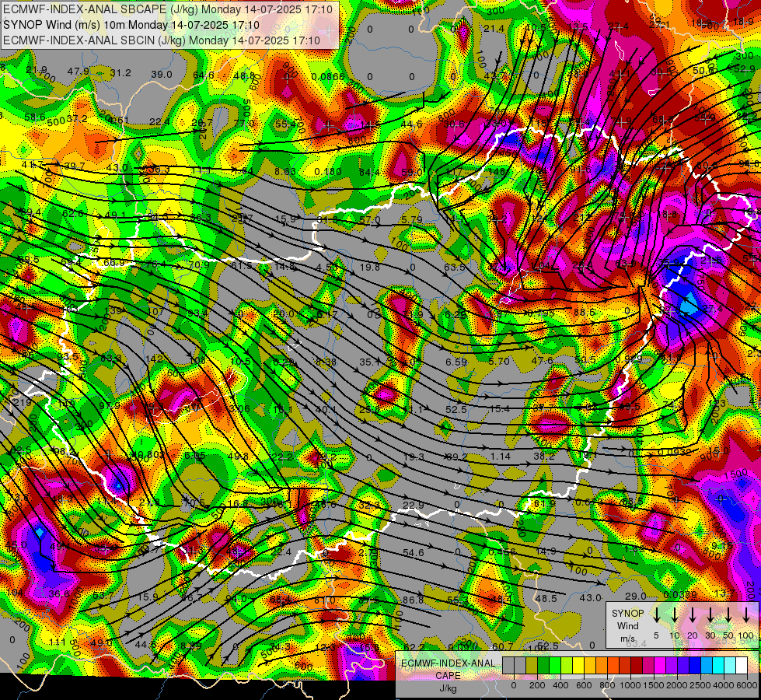This screenshot has height=700, width=761.
Task: Click the map value '142'
Action: click(x=155, y=359)
